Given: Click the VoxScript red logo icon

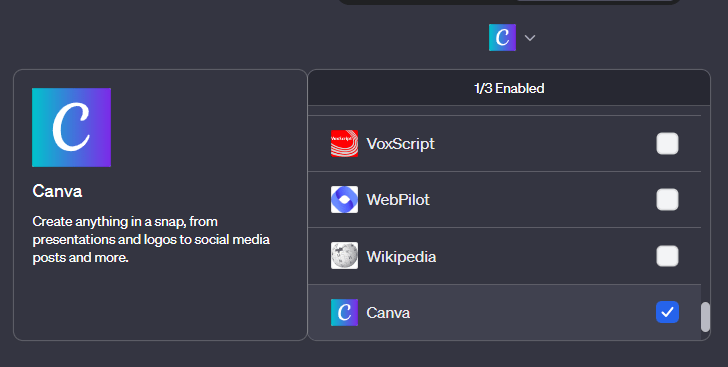Looking at the screenshot, I should (x=344, y=144).
